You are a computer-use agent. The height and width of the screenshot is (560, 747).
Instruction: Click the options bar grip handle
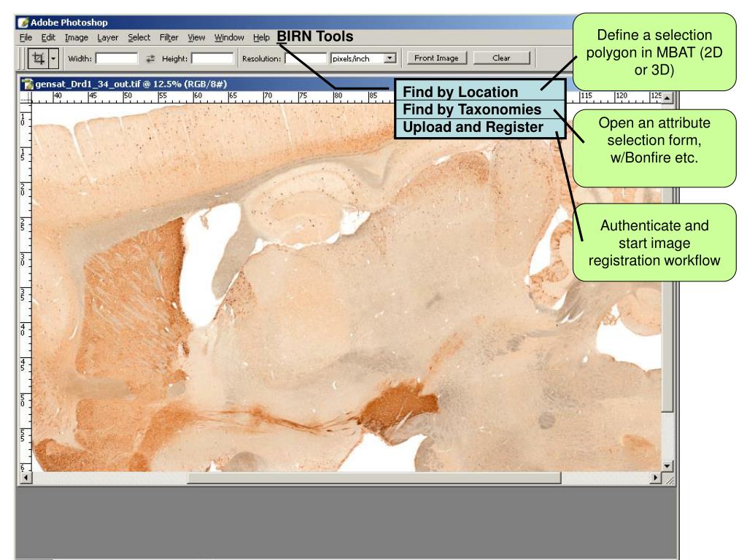[22, 58]
